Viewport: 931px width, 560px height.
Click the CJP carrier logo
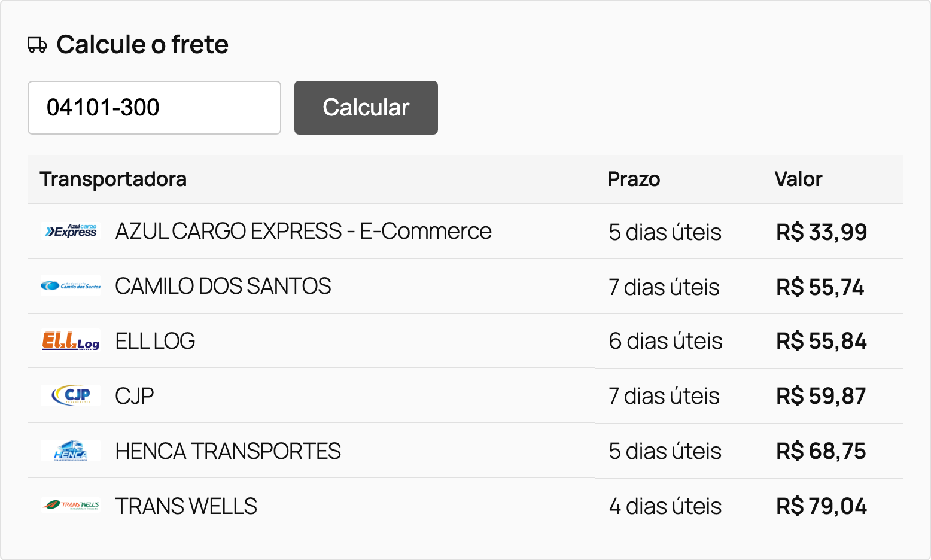tap(71, 395)
